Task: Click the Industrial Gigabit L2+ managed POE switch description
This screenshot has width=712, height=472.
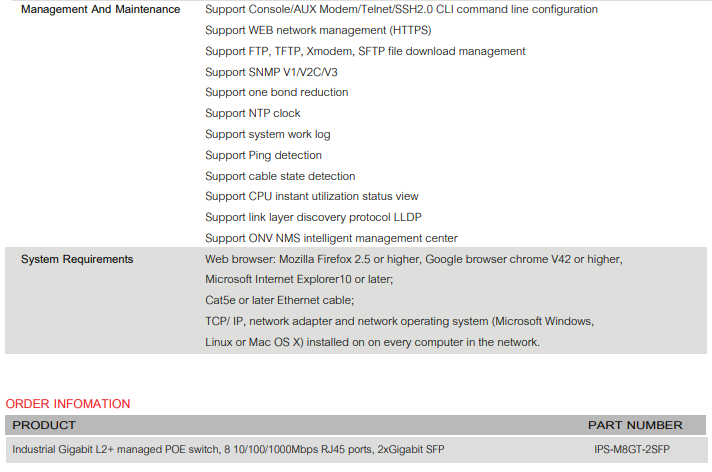Action: pos(228,449)
